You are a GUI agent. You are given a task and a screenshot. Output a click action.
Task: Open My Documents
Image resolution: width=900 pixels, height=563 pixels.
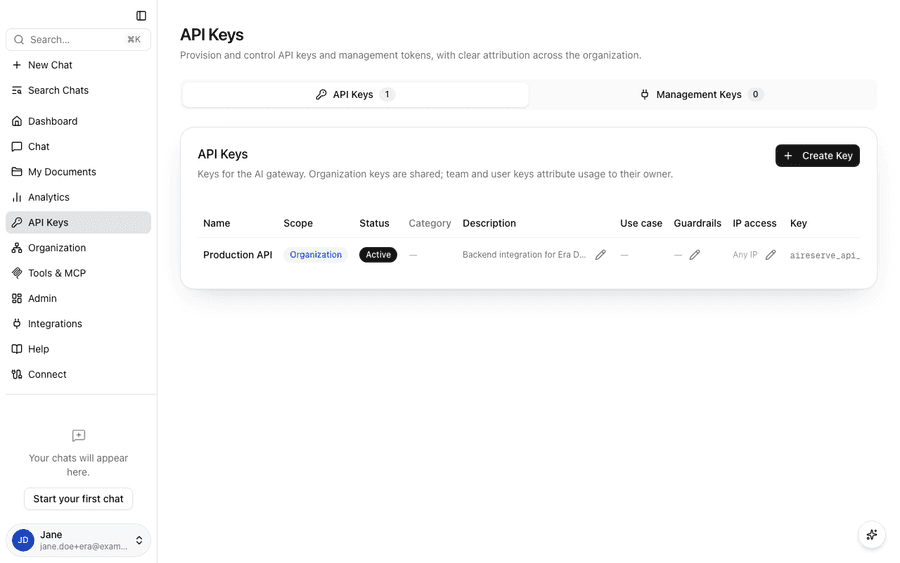(78, 172)
